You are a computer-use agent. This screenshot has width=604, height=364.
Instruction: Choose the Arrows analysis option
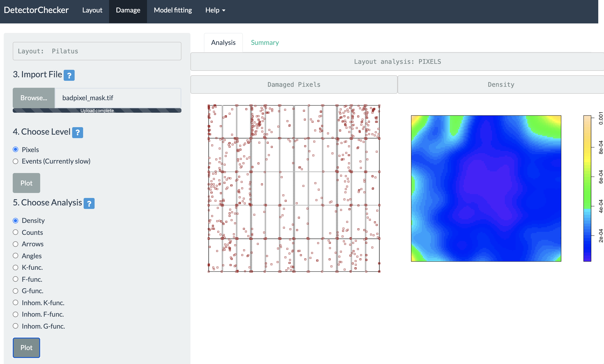[x=15, y=244]
